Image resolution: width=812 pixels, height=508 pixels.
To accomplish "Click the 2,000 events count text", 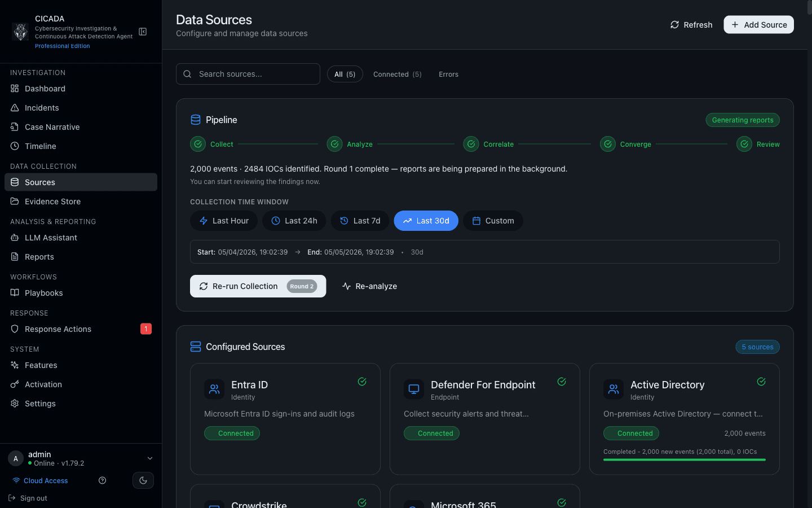I will click(745, 433).
